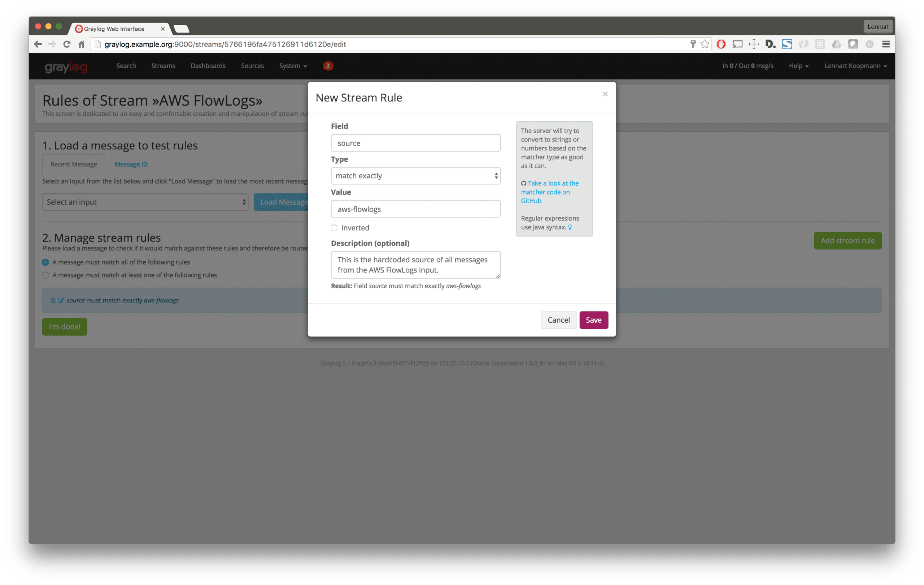This screenshot has width=924, height=585.
Task: Click the lightbulb icon after Java syntax
Action: (570, 227)
